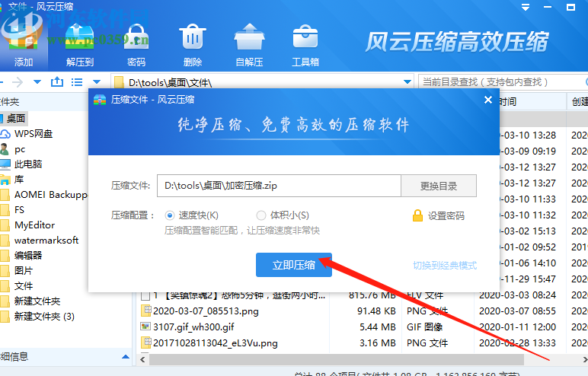This screenshot has height=376, width=588.
Task: Select 桌面 in the folder tree
Action: 16,119
